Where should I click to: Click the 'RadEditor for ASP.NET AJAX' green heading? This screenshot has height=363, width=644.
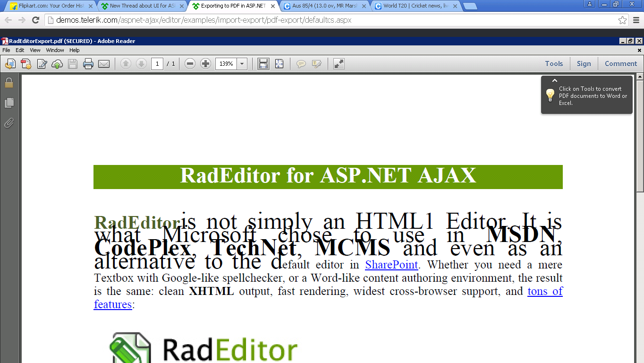(x=328, y=177)
